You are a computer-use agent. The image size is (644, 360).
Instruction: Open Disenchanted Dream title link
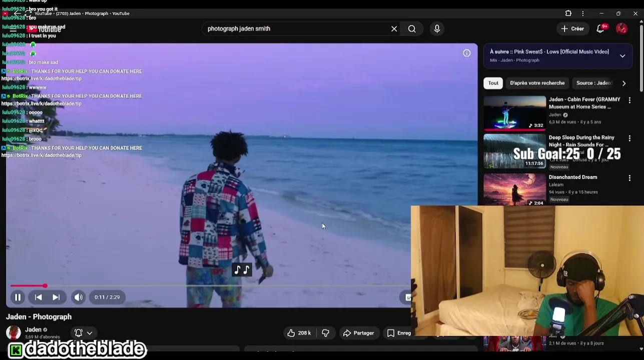point(572,177)
